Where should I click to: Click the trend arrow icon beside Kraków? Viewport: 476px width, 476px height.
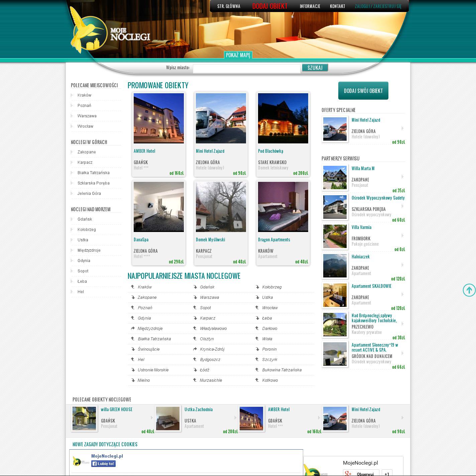click(x=133, y=287)
